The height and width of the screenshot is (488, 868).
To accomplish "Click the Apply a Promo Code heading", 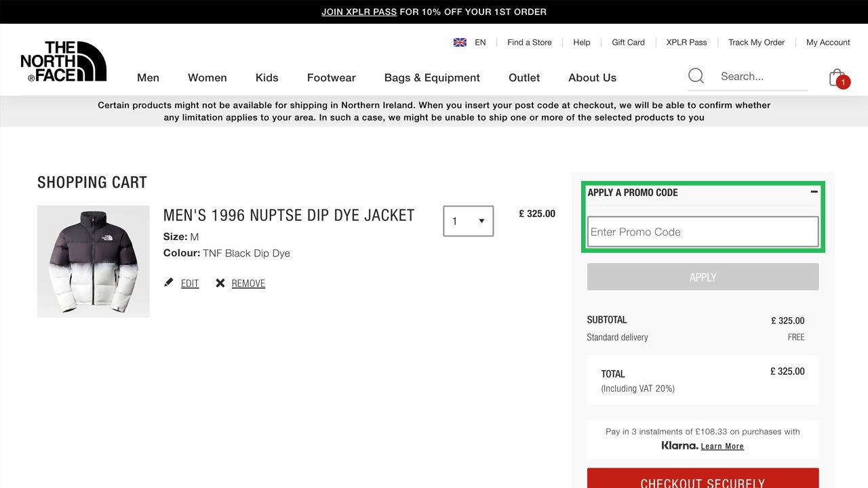I will [633, 192].
